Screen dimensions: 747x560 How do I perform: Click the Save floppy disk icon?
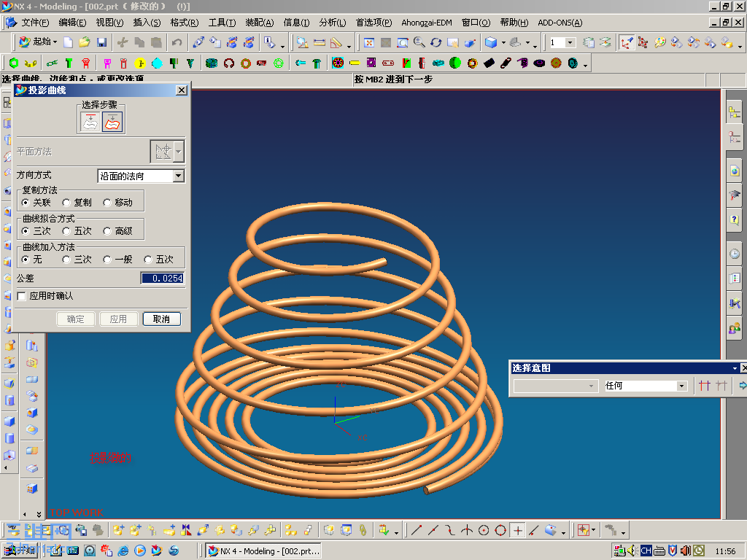click(101, 42)
